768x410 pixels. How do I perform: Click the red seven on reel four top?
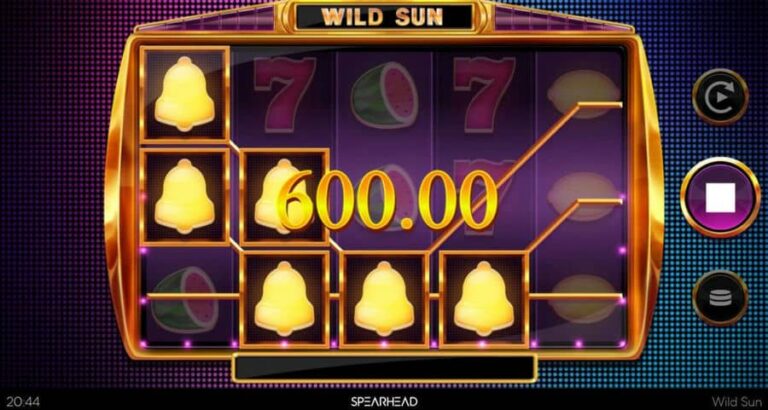484,95
